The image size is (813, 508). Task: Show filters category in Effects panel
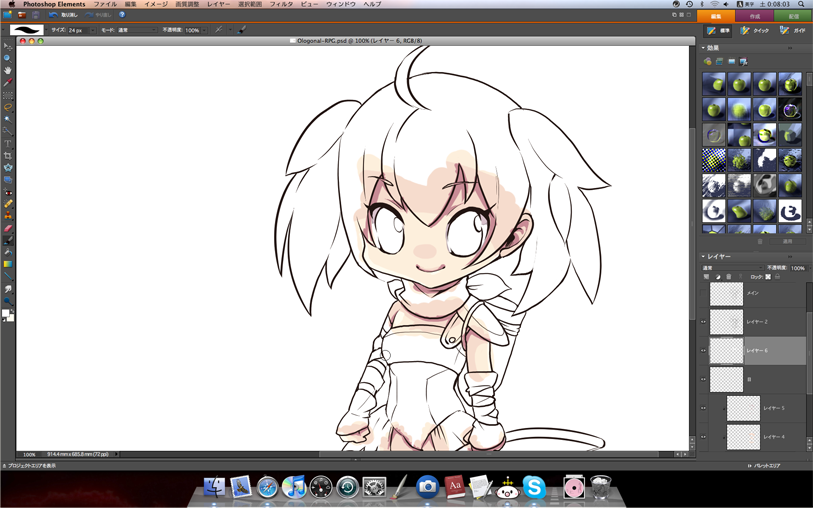click(x=707, y=62)
